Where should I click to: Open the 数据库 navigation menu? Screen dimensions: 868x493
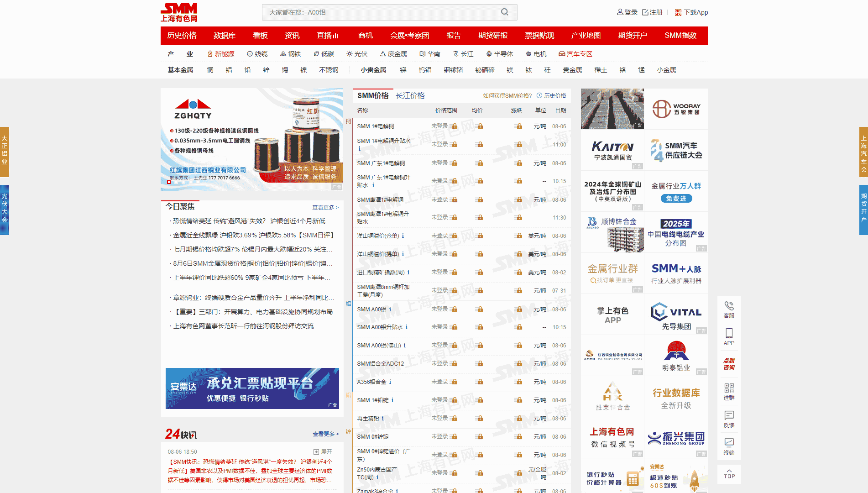pos(225,36)
